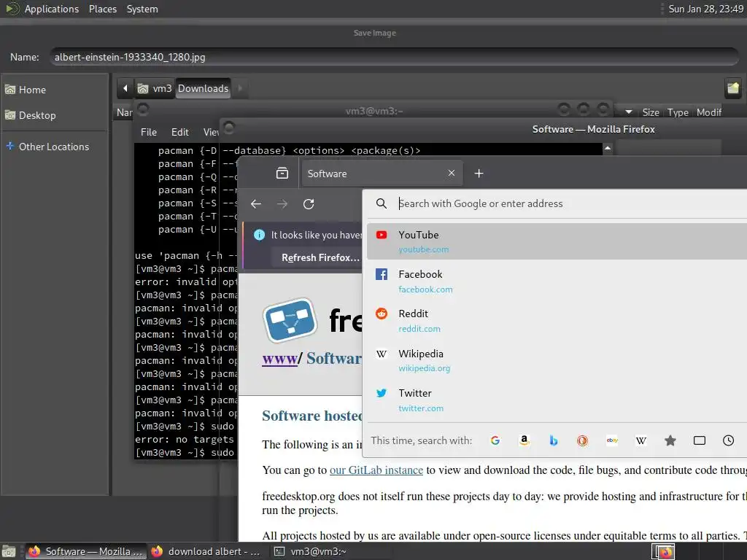Click the terminal scrollbar up arrow
747x560 pixels.
(608, 148)
